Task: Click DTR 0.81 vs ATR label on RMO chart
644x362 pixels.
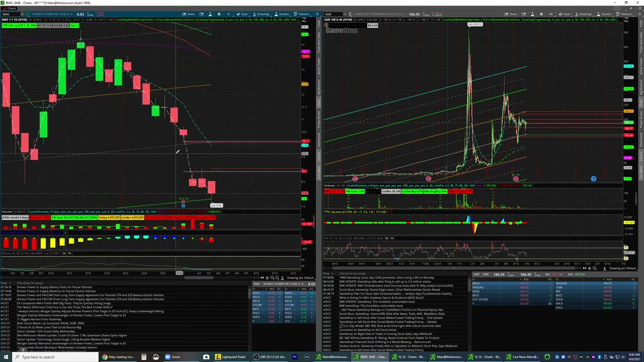Action: [19, 25]
